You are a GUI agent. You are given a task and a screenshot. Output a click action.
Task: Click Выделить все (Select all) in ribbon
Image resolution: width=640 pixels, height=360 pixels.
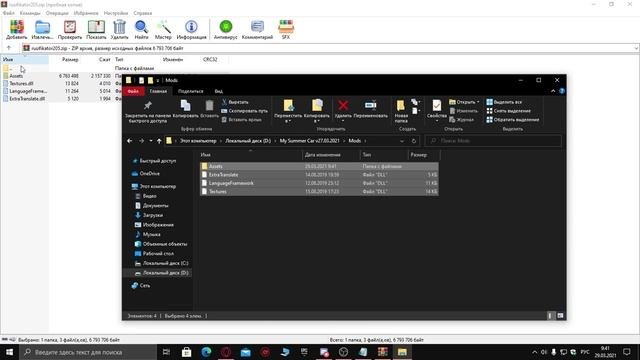pyautogui.click(x=504, y=102)
